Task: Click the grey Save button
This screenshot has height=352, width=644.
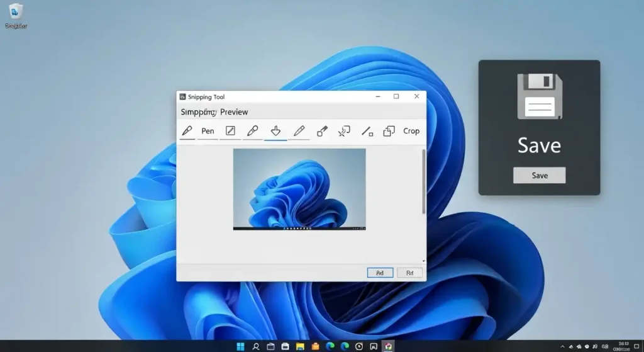Action: pos(539,175)
